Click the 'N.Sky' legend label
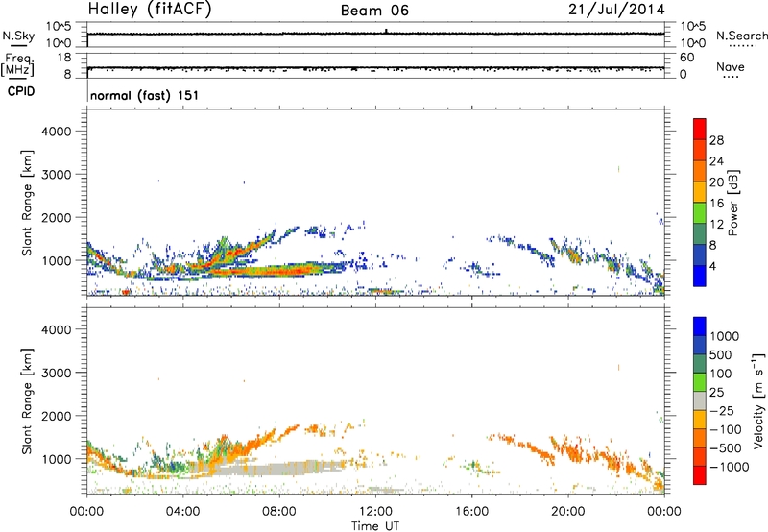Image resolution: width=768 pixels, height=532 pixels. point(18,36)
